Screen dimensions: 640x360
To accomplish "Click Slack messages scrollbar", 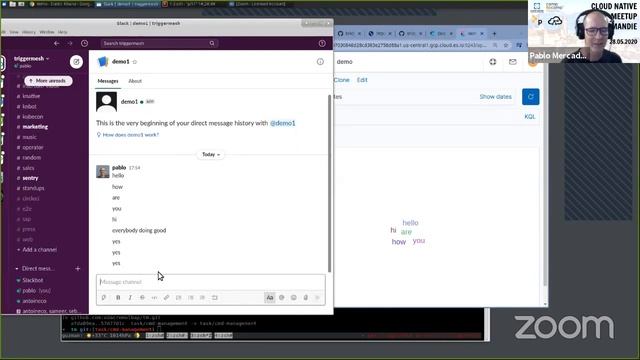I will pos(329,183).
